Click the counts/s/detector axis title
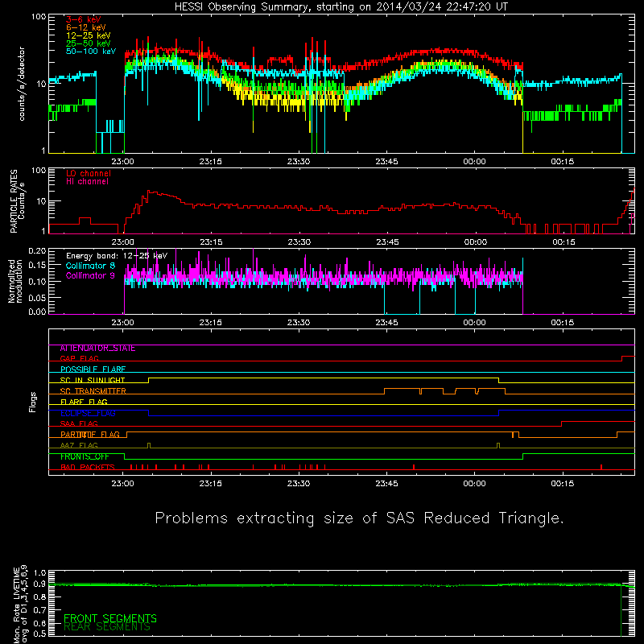This screenshot has height=644, width=644. 22,84
